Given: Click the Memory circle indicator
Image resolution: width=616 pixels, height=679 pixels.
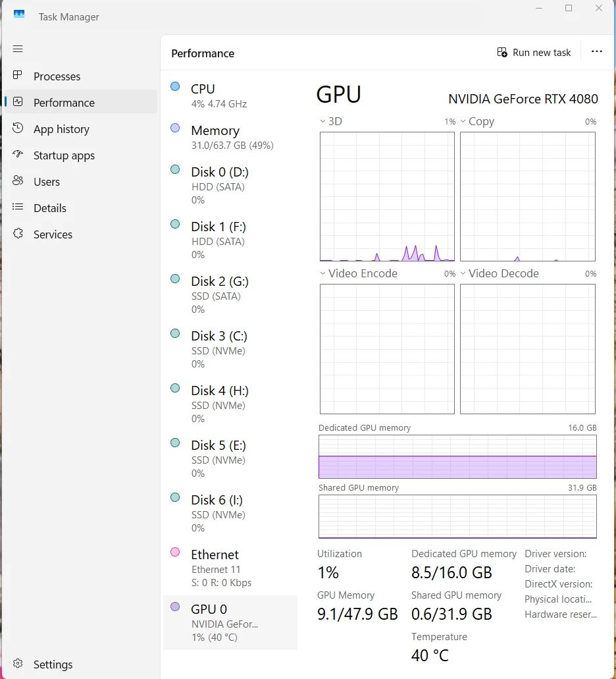Looking at the screenshot, I should (175, 128).
